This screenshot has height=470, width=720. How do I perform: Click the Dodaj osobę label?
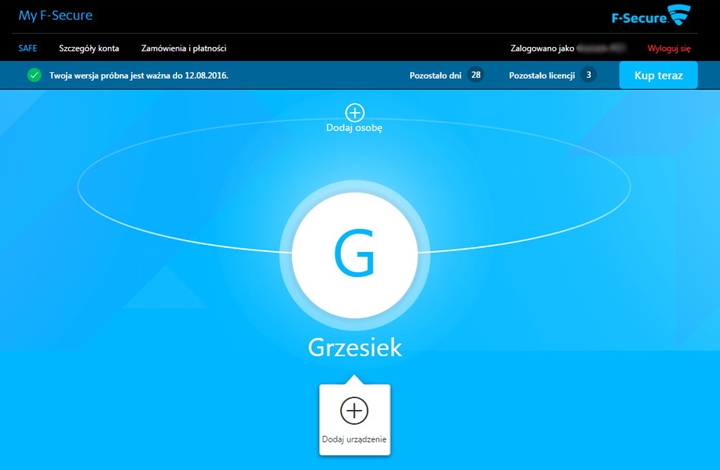(354, 128)
